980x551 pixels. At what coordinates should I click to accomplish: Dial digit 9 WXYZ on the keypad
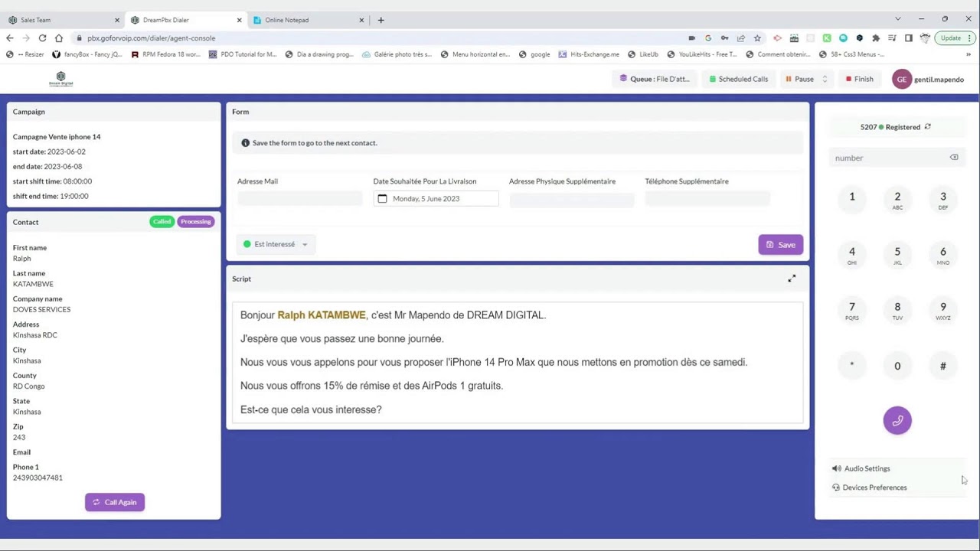point(942,310)
